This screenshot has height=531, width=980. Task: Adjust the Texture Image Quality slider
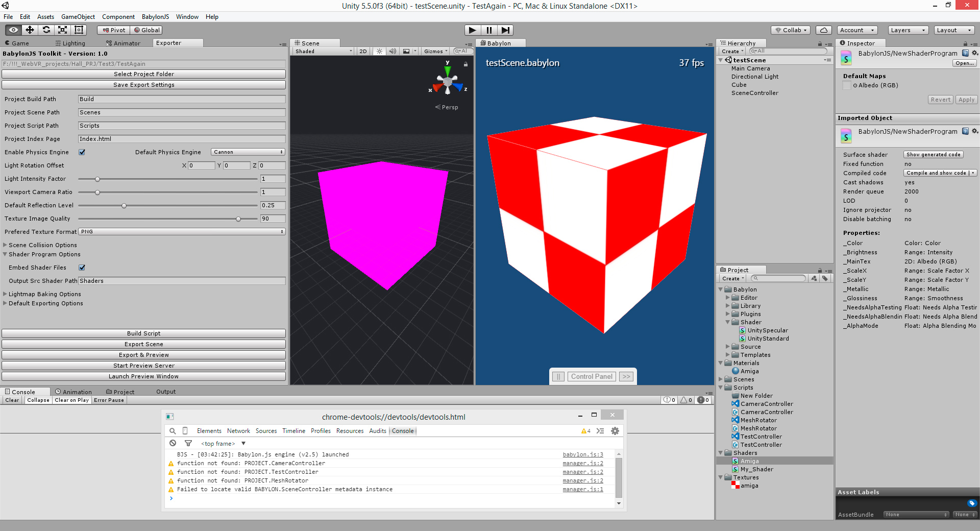168,219
